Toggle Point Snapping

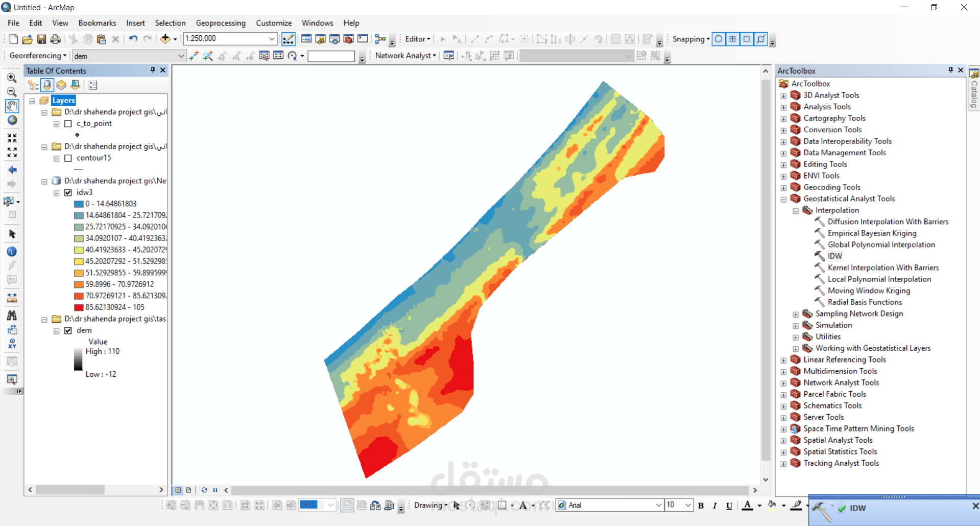(719, 39)
